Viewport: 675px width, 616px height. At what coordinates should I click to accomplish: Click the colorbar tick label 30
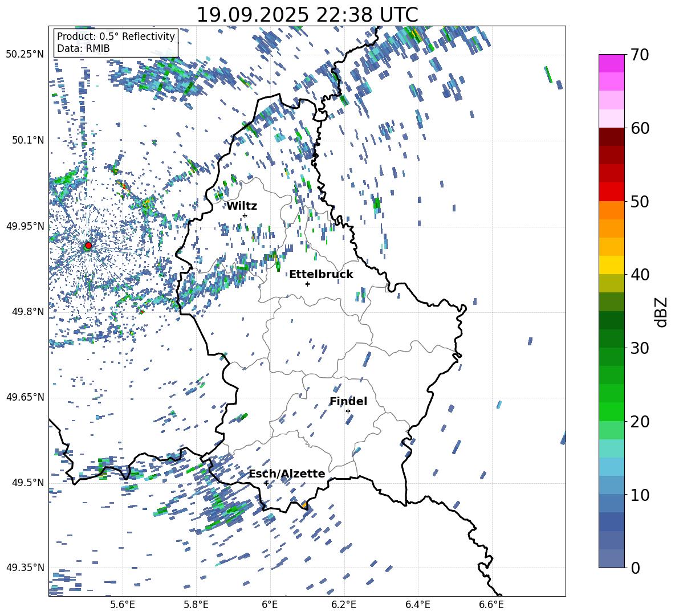[x=640, y=348]
